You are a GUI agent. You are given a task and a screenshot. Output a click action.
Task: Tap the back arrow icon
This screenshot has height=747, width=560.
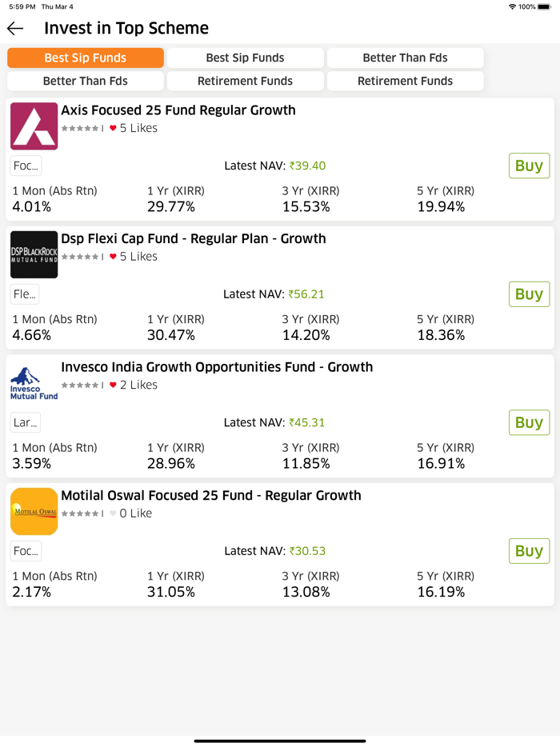coord(15,29)
